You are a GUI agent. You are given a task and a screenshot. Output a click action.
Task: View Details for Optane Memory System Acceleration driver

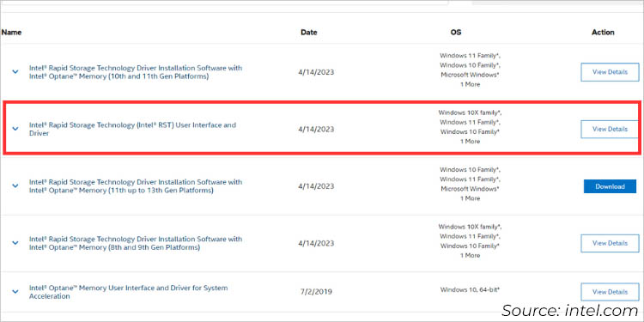tap(610, 293)
